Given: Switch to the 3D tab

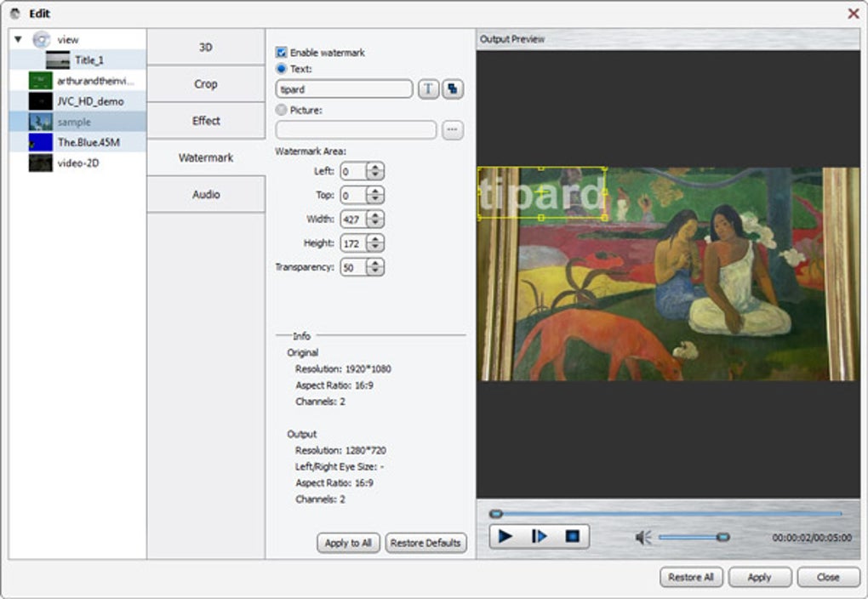Looking at the screenshot, I should [x=206, y=47].
